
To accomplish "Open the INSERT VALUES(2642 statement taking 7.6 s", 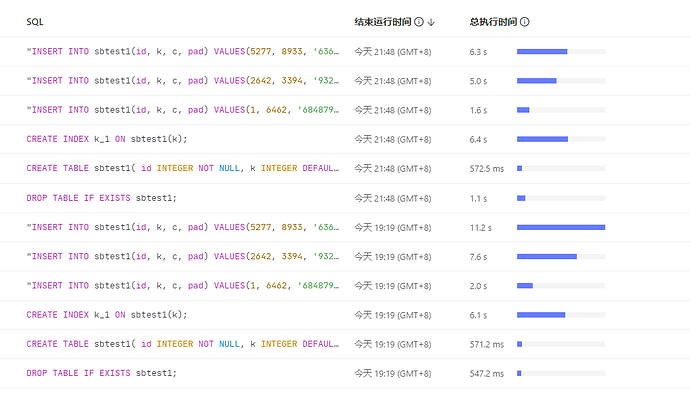I will pyautogui.click(x=183, y=256).
